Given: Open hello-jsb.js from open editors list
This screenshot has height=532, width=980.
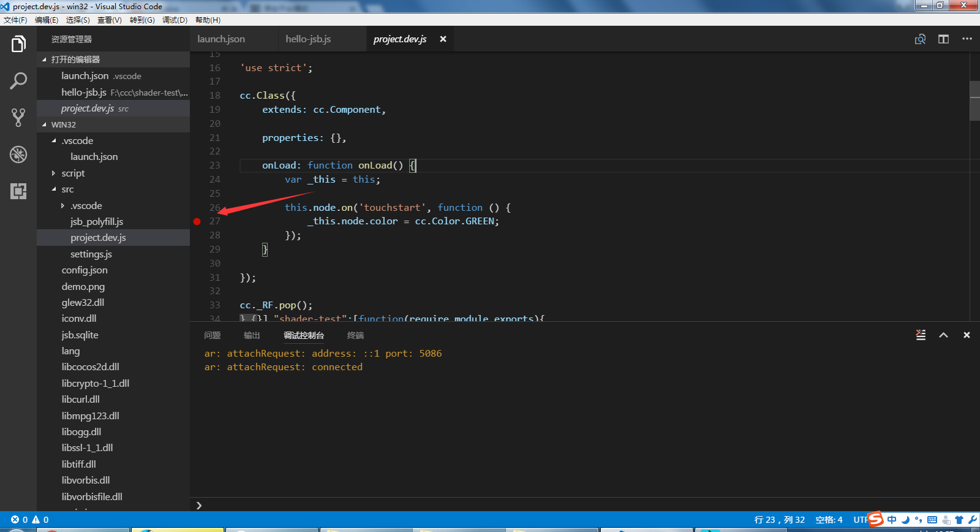Looking at the screenshot, I should coord(113,93).
